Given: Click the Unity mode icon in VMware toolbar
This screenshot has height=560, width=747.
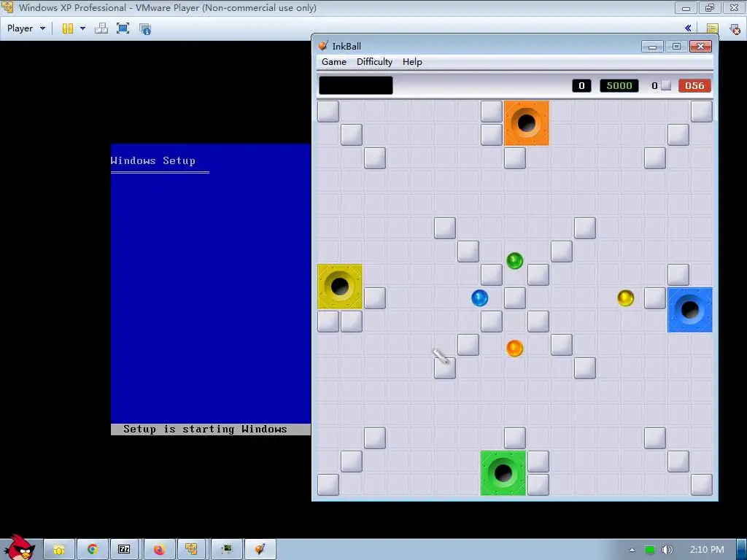Looking at the screenshot, I should pyautogui.click(x=145, y=28).
